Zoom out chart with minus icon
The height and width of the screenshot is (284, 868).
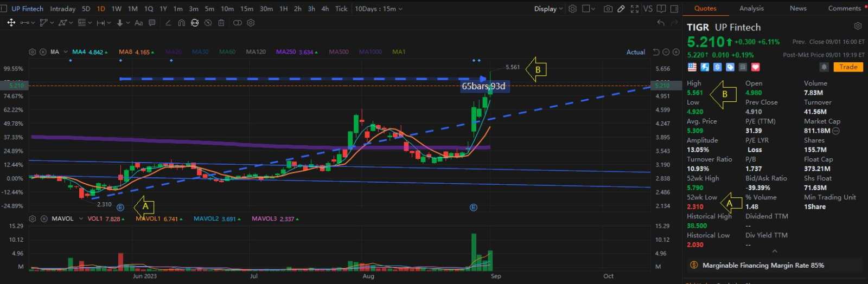(x=666, y=52)
